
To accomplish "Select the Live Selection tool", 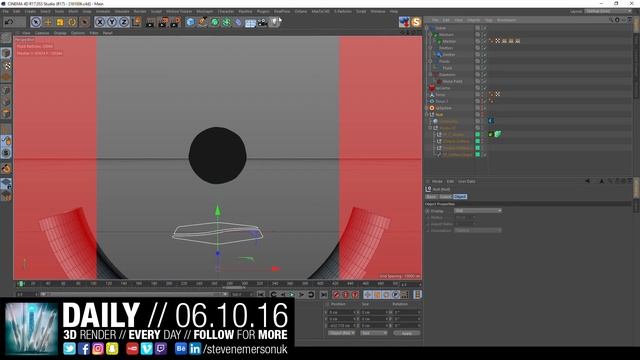I will pyautogui.click(x=36, y=22).
